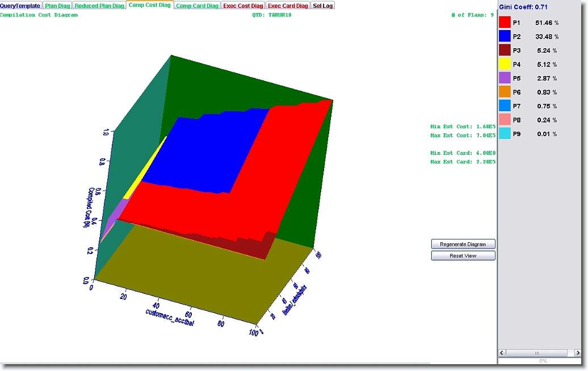Click the red P1 plan swatch
The height and width of the screenshot is (371, 588).
(x=505, y=23)
